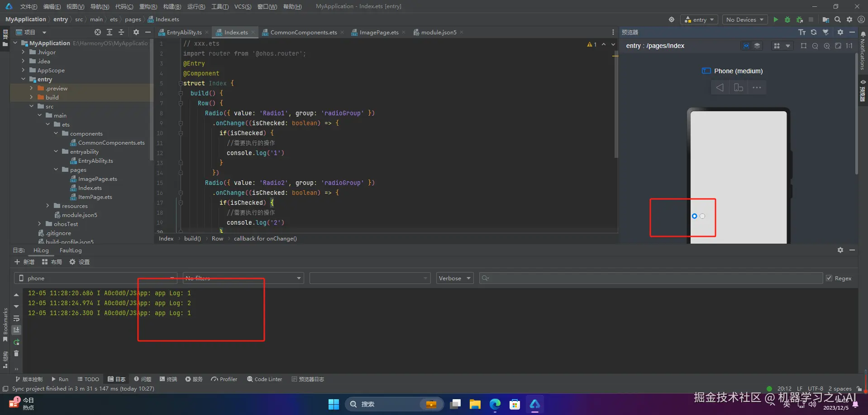Switch to CommonComponents.ets editor tab
Viewport: 868px width, 415px height.
click(303, 33)
